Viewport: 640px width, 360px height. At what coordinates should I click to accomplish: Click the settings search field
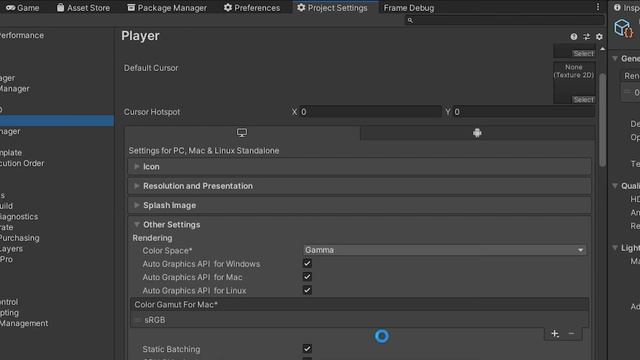tap(504, 20)
